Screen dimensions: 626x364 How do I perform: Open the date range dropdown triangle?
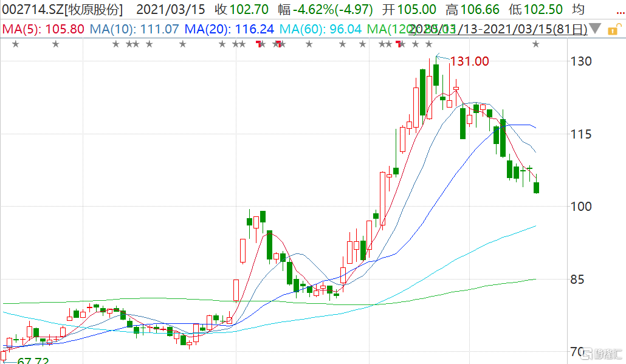[x=595, y=29]
